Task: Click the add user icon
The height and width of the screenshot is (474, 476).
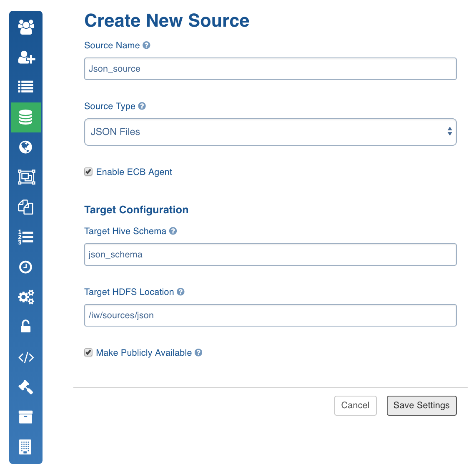Action: 26,57
